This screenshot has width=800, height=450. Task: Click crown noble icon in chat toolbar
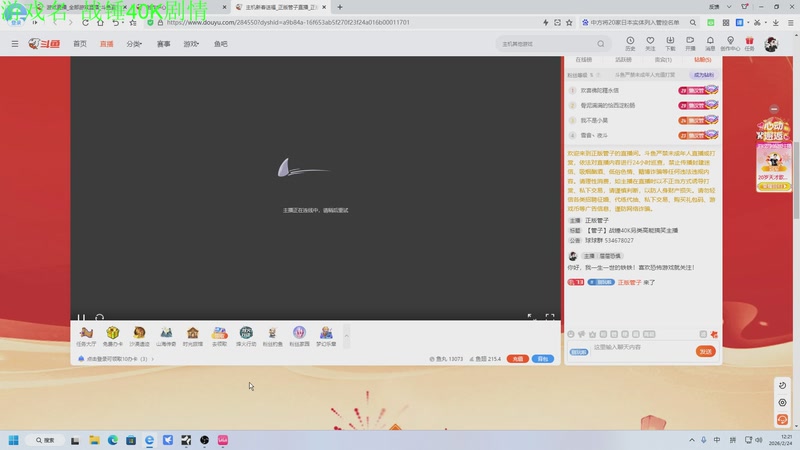[592, 334]
